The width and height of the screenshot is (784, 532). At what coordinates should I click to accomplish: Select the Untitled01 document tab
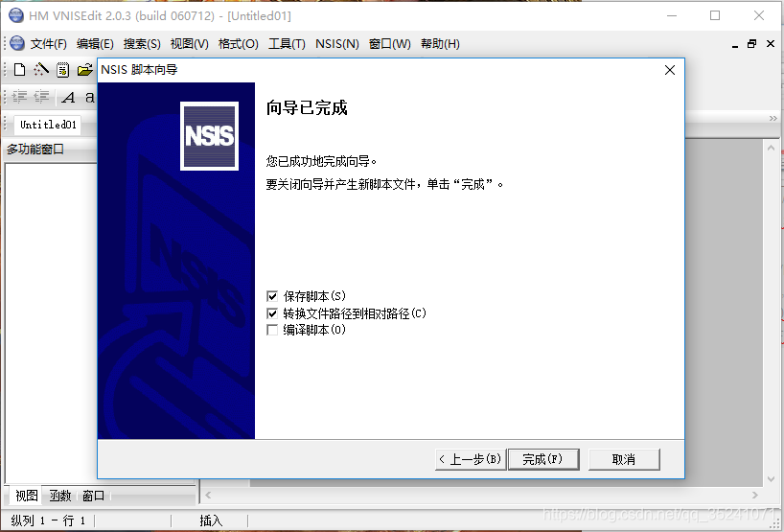coord(48,125)
